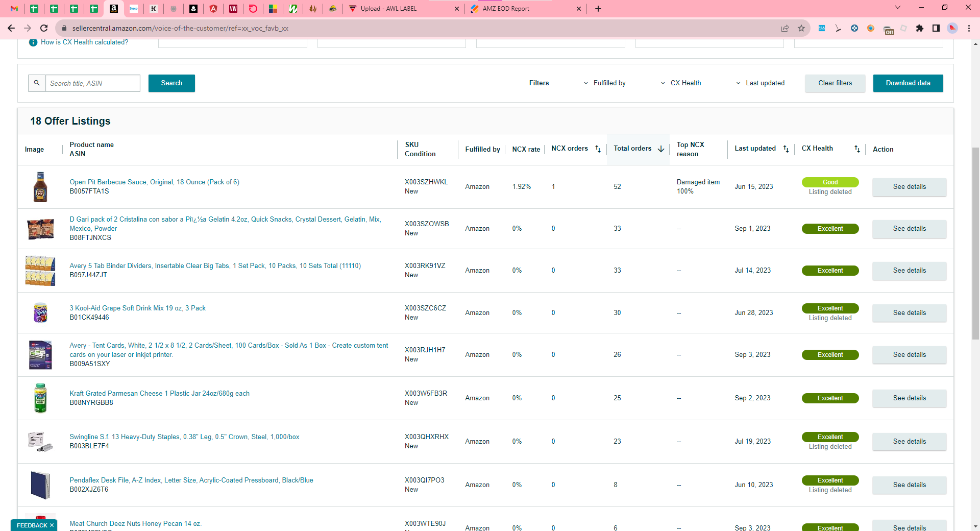Viewport: 980px width, 531px height.
Task: Click the Kraft Parmesan Cheese product image
Action: (x=40, y=398)
